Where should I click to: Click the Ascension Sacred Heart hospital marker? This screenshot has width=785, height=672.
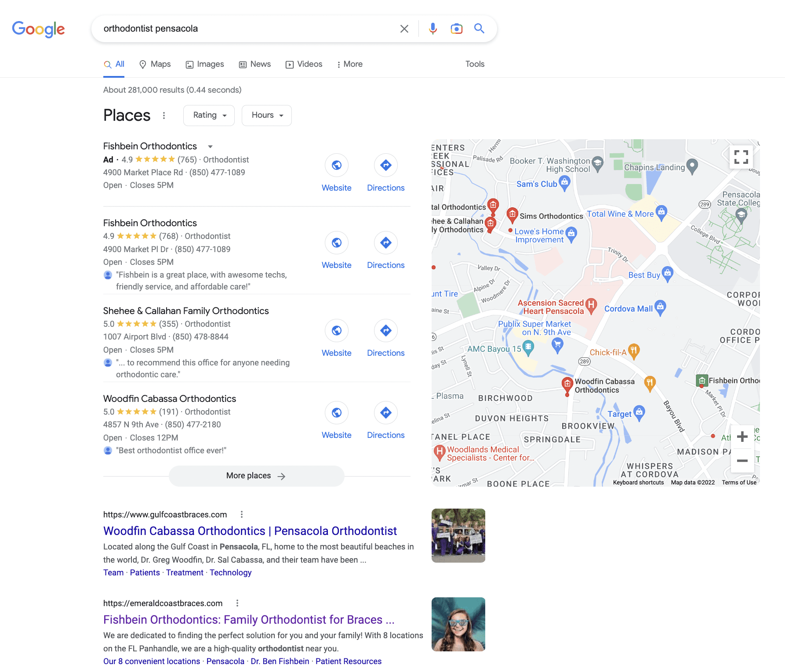[x=591, y=305]
